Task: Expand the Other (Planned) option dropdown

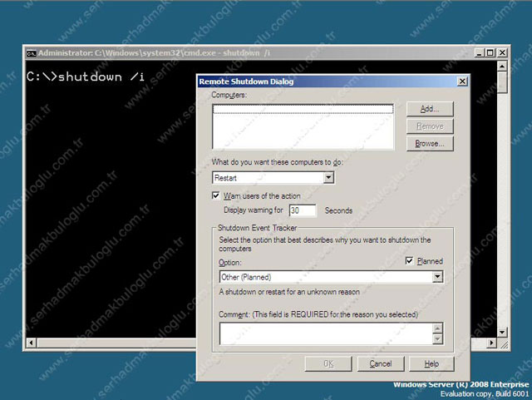Action: (437, 277)
